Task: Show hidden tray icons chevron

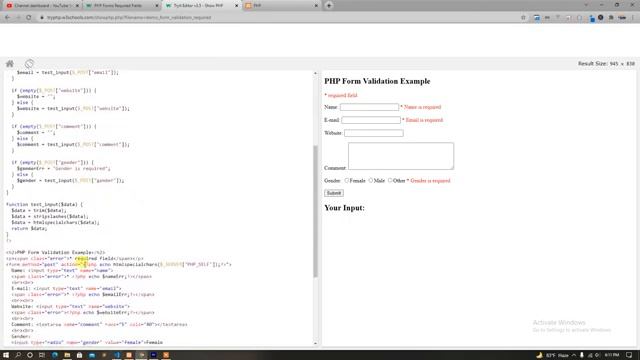Action: pyautogui.click(x=573, y=355)
